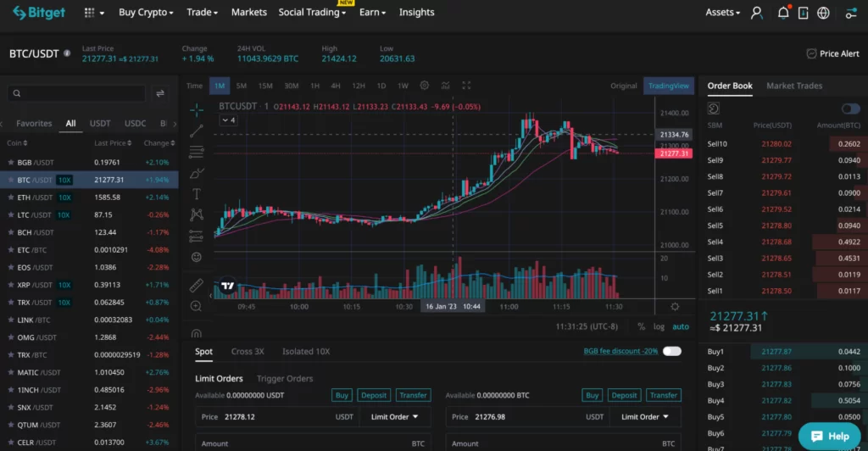The width and height of the screenshot is (868, 451).
Task: Favorite the XRP/USDT star
Action: (10, 285)
